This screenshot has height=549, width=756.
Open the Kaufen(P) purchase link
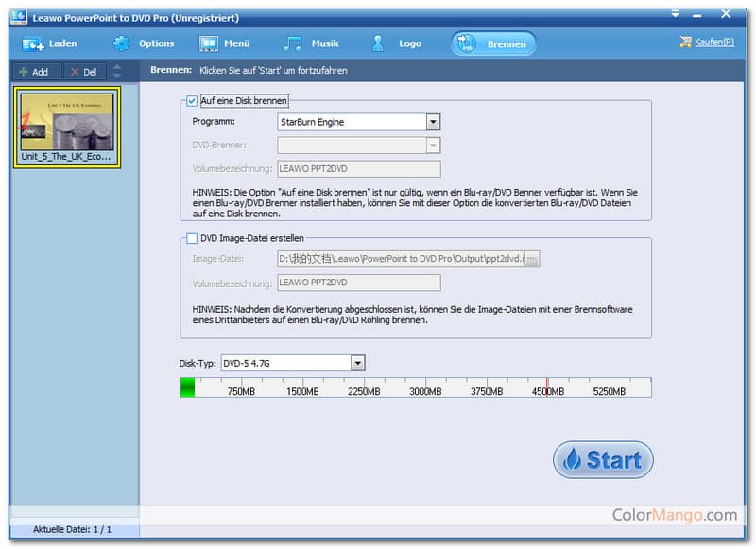click(714, 42)
